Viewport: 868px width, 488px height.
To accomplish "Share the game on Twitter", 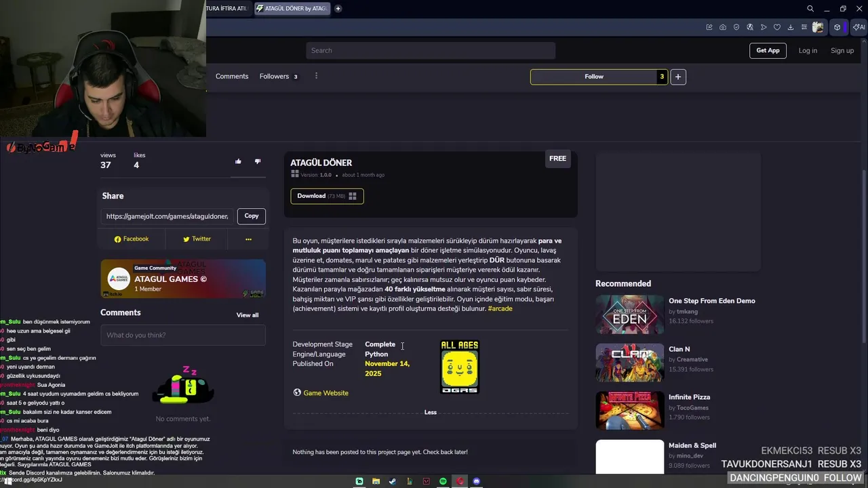I will click(197, 239).
